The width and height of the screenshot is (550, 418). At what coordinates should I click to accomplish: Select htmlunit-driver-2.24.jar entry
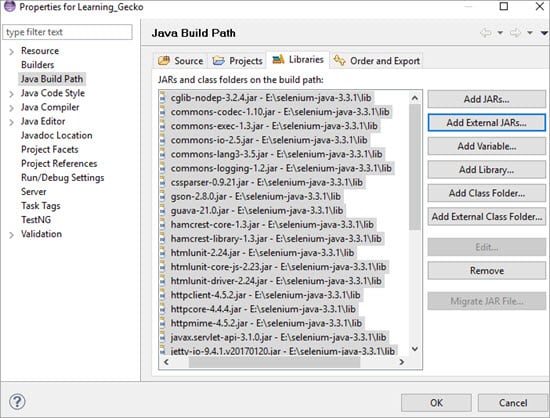pyautogui.click(x=276, y=281)
